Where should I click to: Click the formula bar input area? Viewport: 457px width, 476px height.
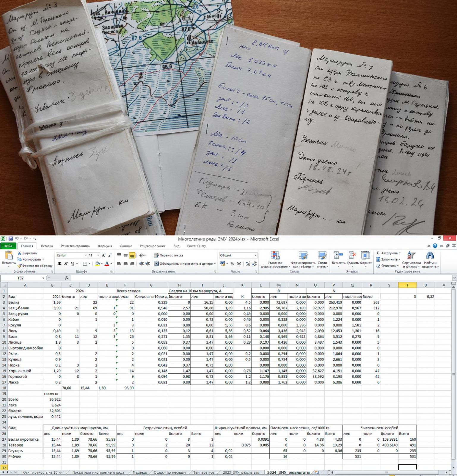pyautogui.click(x=261, y=278)
